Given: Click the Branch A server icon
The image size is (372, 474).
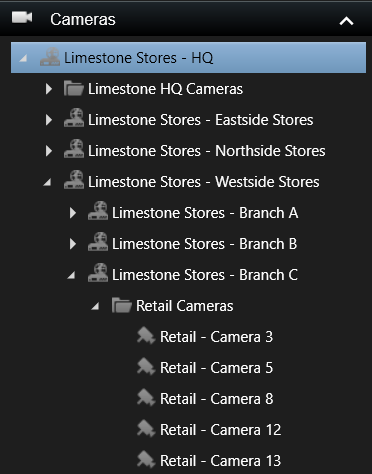Looking at the screenshot, I should [98, 210].
